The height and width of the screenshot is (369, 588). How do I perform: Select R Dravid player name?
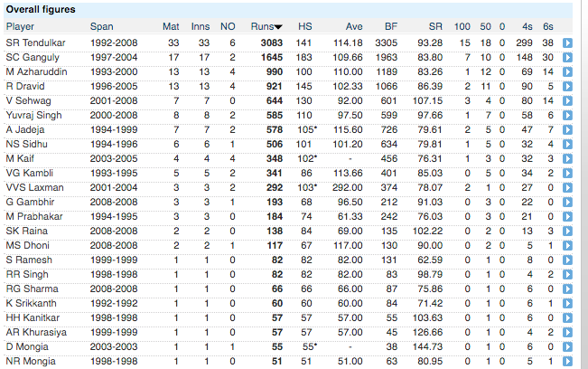pos(25,86)
